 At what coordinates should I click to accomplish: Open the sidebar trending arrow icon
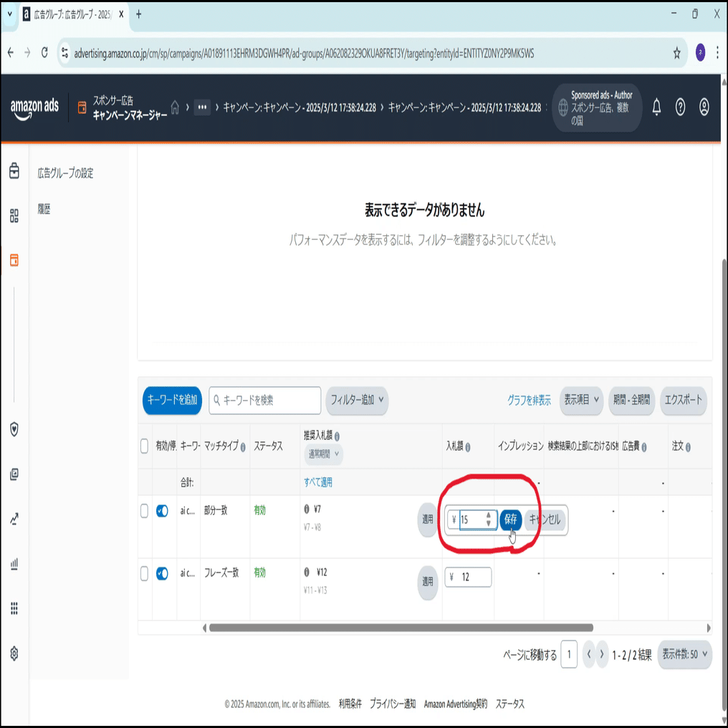click(14, 519)
